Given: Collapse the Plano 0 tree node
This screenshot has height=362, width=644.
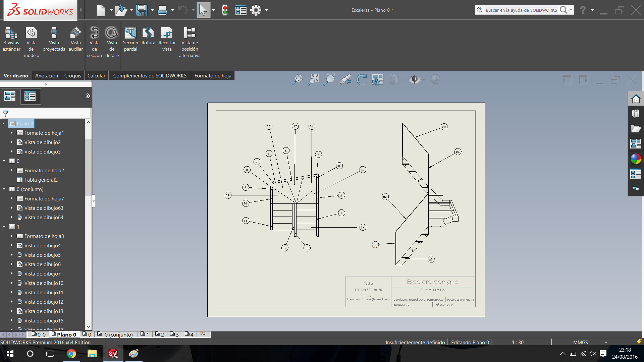Looking at the screenshot, I should tap(4, 123).
